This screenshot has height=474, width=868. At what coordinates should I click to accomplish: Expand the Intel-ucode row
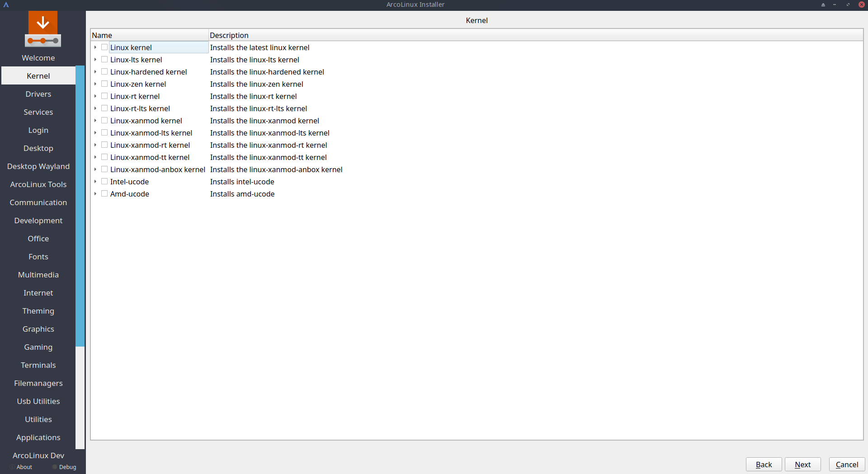(95, 182)
